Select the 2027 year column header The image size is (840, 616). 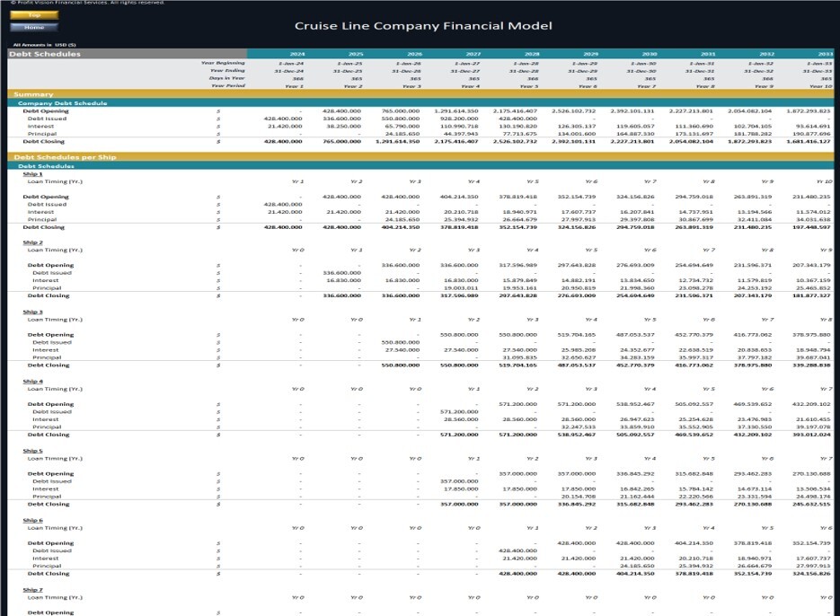coord(473,54)
